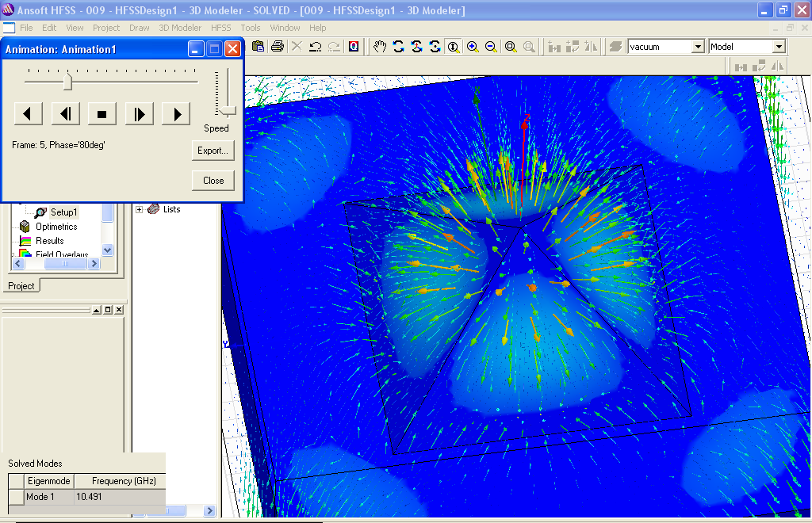Click the Rotate objects toolbar icon
The height and width of the screenshot is (523, 812).
(573, 47)
